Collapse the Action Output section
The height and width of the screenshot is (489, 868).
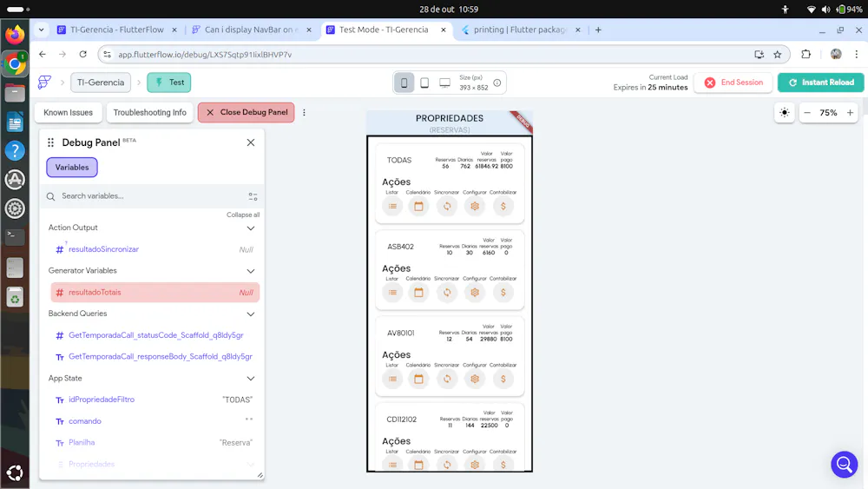point(251,228)
